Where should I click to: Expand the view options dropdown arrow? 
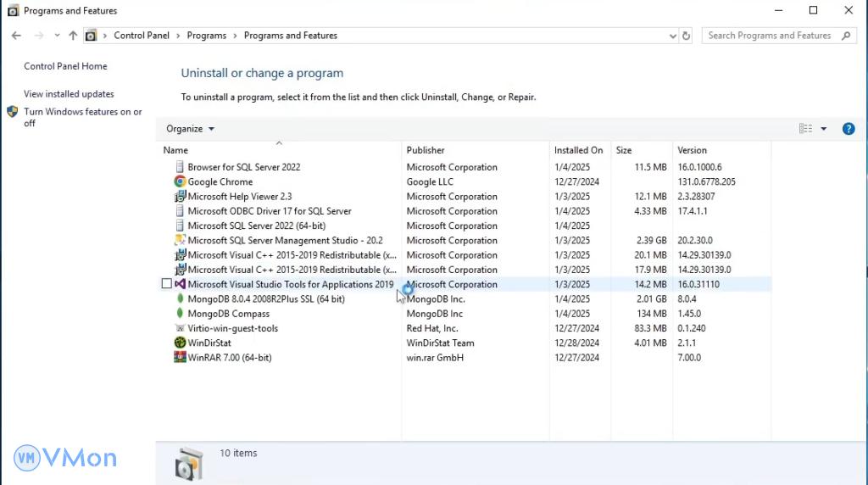click(x=824, y=129)
